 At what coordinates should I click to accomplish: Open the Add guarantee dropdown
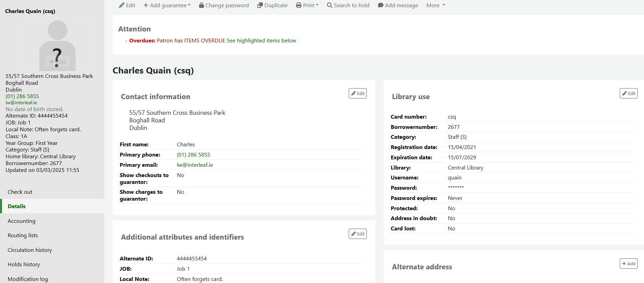[167, 5]
